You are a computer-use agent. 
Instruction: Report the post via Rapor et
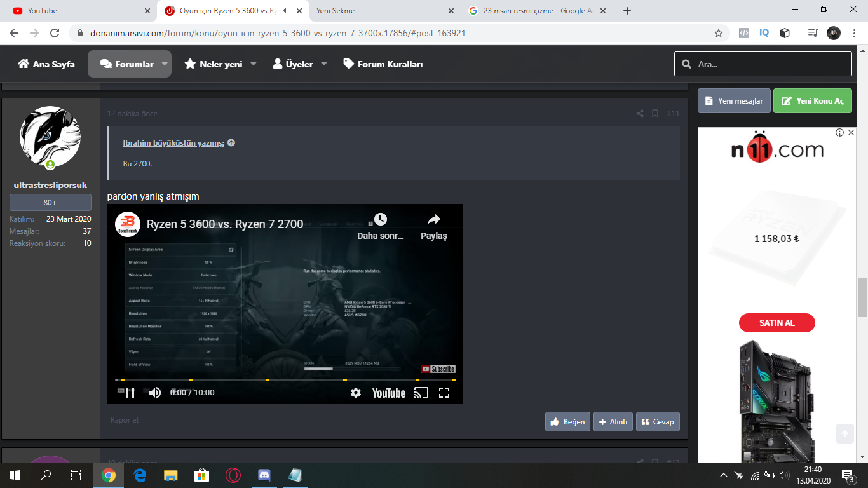click(x=125, y=420)
